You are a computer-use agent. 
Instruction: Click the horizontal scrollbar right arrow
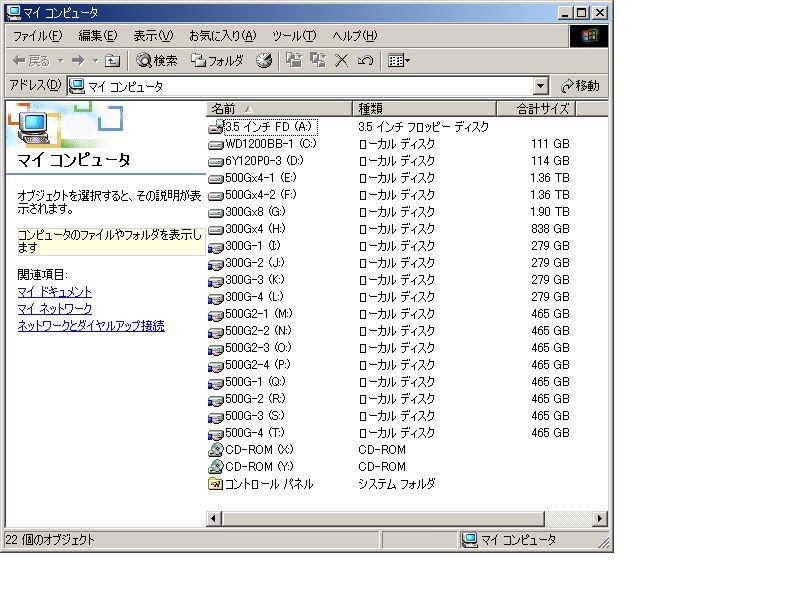[600, 519]
